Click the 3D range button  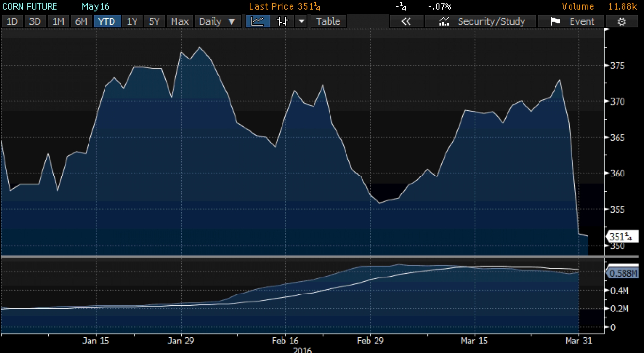click(35, 22)
